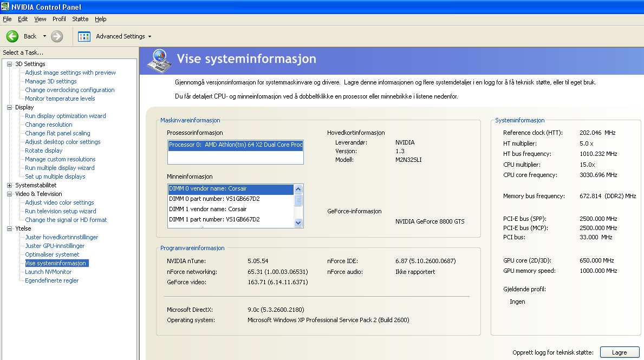Click the Windows XP operating system value
This screenshot has width=644, height=360.
click(328, 320)
